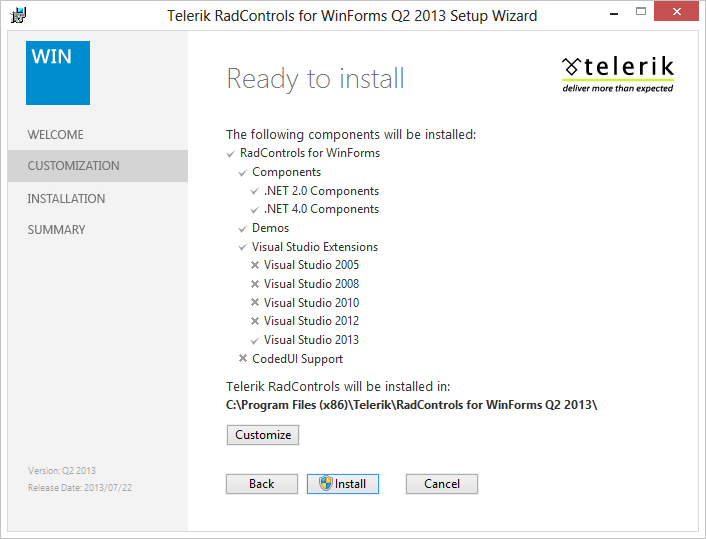Screen dimensions: 706x539
Task: Go Back to previous page
Action: point(262,484)
